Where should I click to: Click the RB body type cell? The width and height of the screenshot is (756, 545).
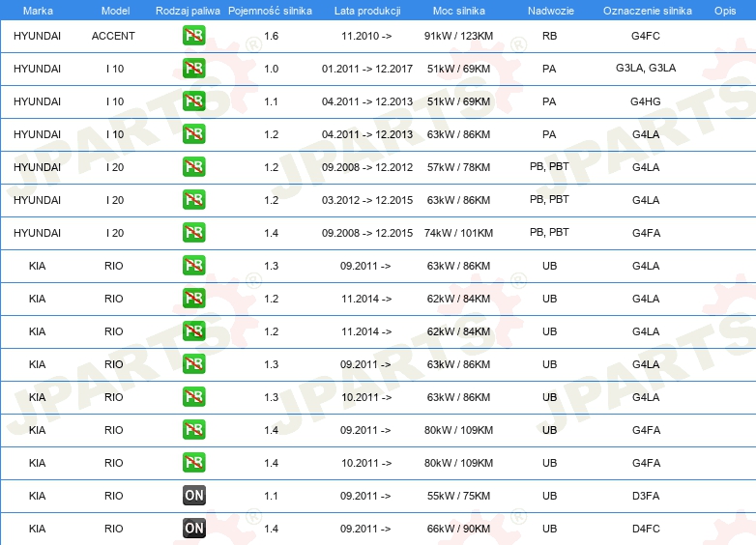(x=549, y=36)
